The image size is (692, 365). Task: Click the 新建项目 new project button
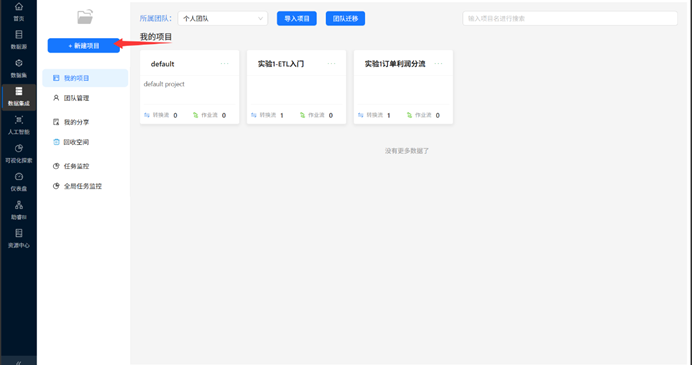pyautogui.click(x=84, y=45)
